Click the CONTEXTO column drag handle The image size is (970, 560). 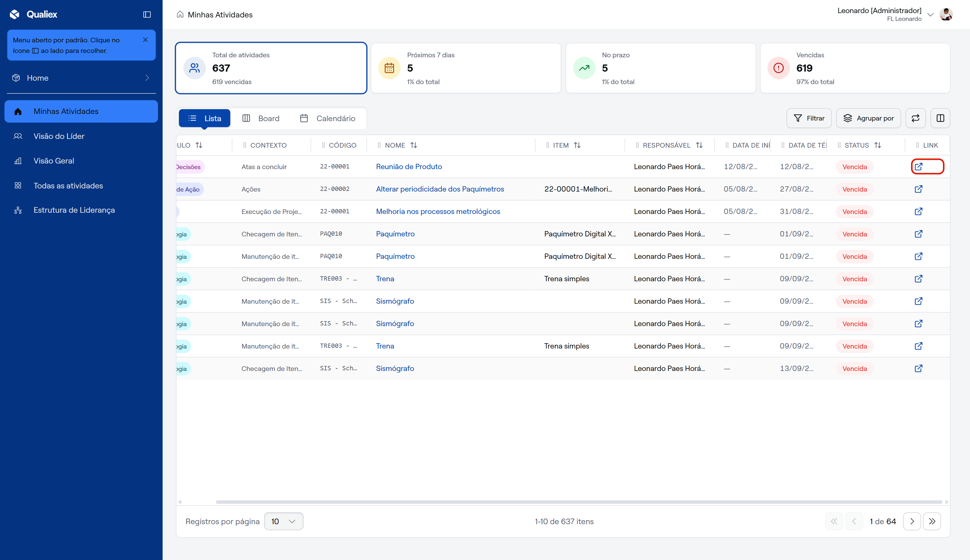(245, 145)
